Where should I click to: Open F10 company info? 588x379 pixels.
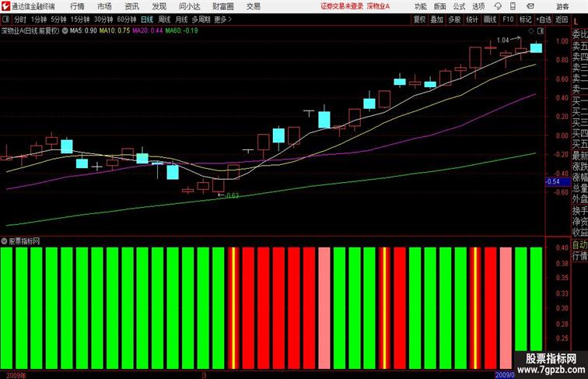[508, 19]
